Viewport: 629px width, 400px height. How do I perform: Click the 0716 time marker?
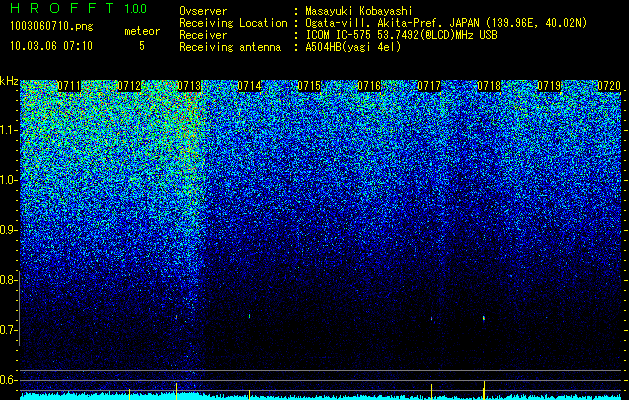pyautogui.click(x=369, y=86)
